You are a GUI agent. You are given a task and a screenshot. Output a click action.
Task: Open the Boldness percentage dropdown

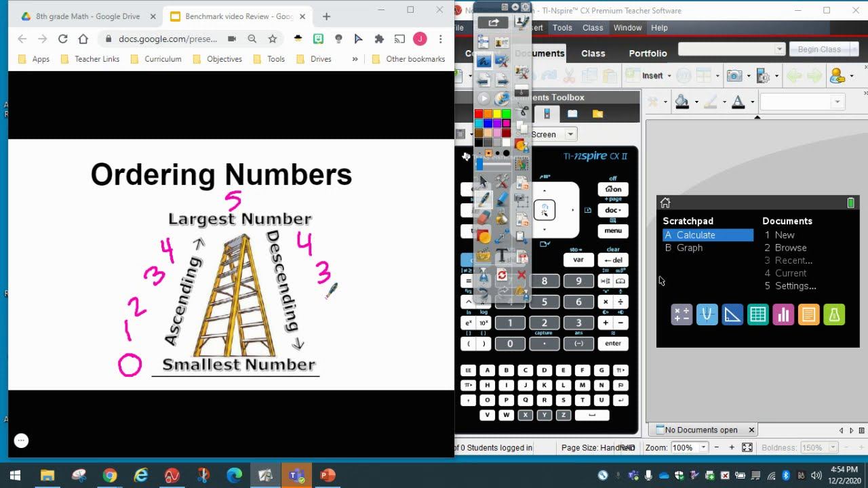pyautogui.click(x=831, y=447)
